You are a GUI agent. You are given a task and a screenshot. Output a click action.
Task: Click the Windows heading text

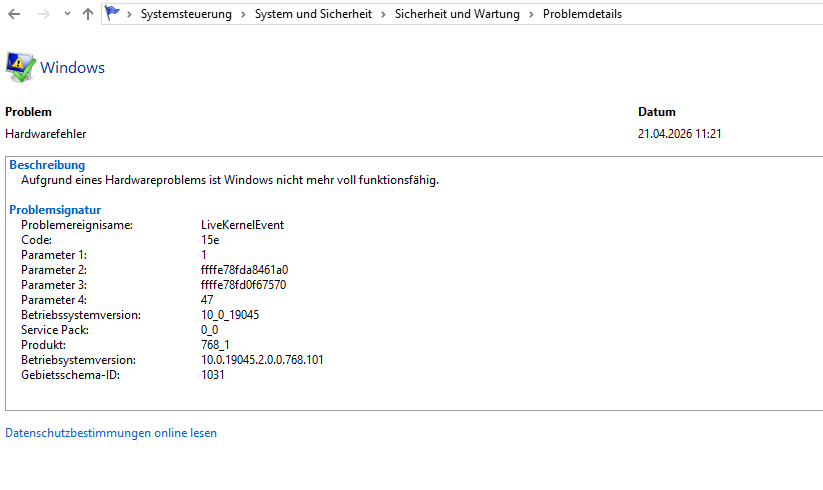pyautogui.click(x=72, y=68)
